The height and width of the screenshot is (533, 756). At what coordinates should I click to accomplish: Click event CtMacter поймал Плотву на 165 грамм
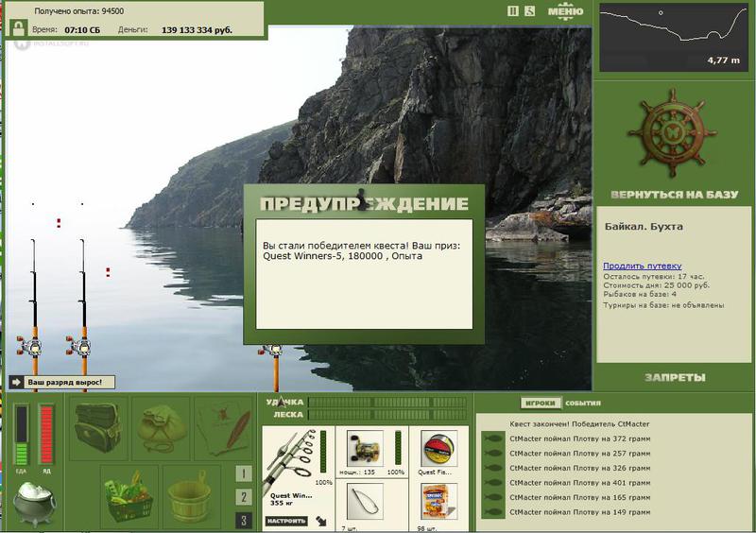pyautogui.click(x=579, y=497)
